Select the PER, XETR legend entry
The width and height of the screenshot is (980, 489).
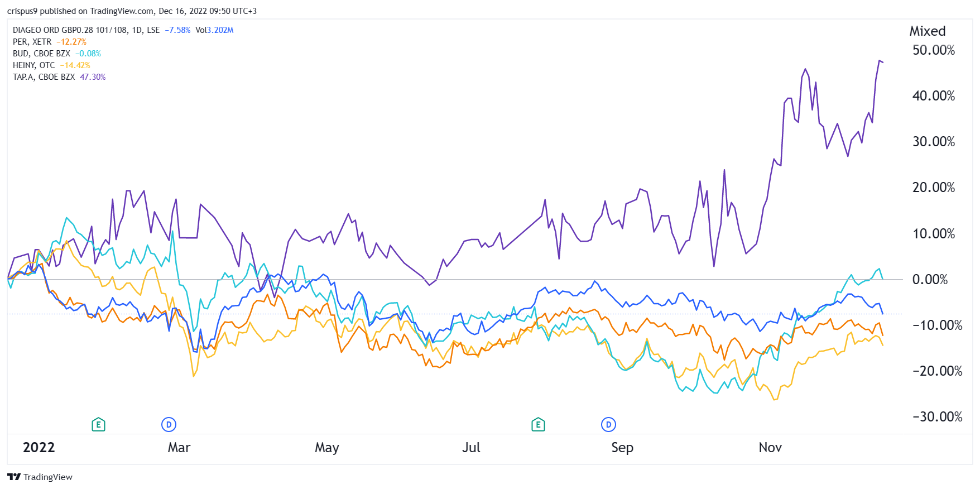[32, 42]
